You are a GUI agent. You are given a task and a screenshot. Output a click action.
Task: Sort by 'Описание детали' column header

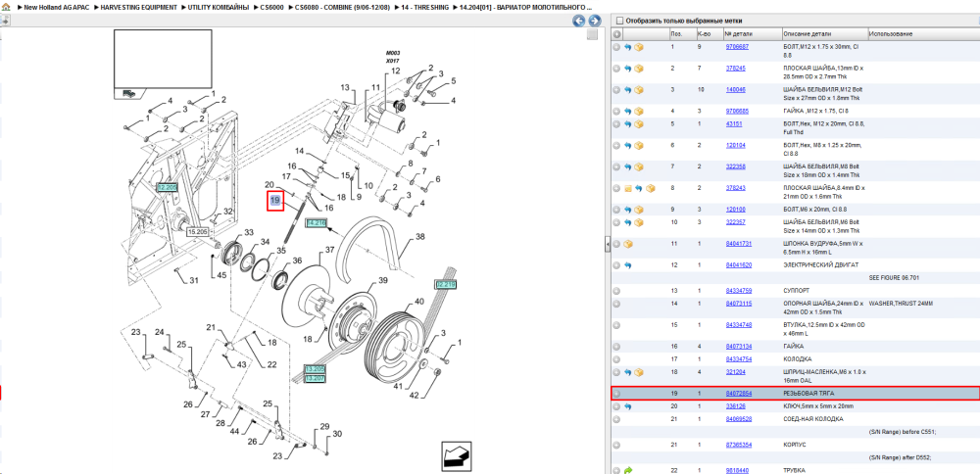pos(824,33)
